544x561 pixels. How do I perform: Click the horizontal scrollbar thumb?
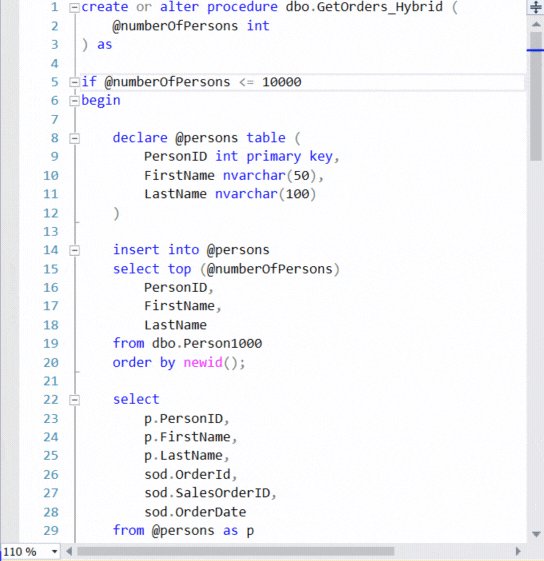click(x=236, y=551)
